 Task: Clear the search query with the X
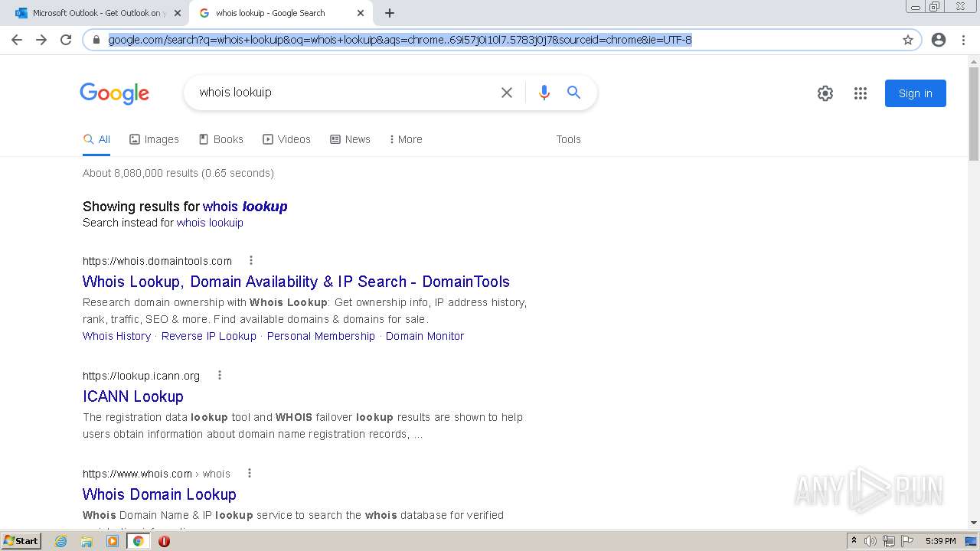tap(507, 93)
